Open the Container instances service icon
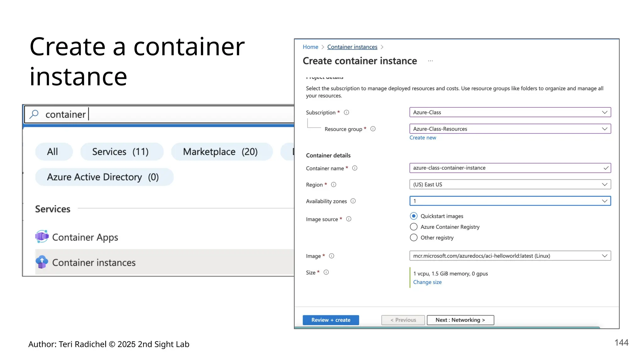 point(42,262)
